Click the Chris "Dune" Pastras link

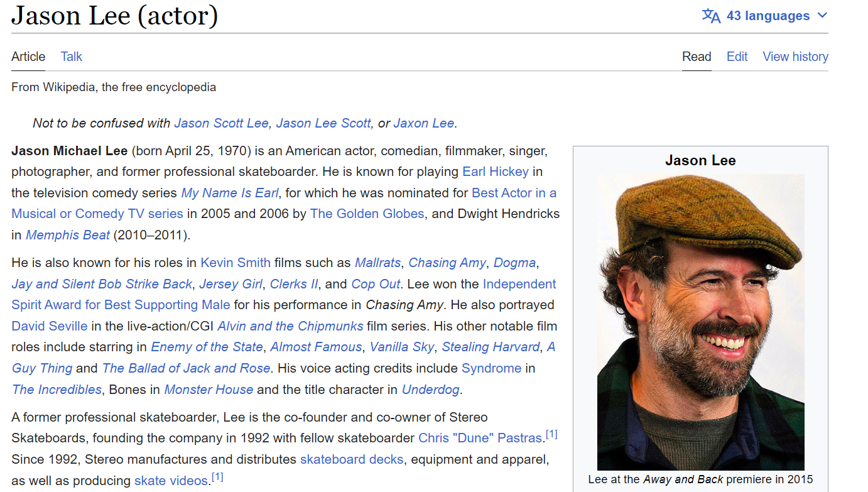tap(480, 438)
